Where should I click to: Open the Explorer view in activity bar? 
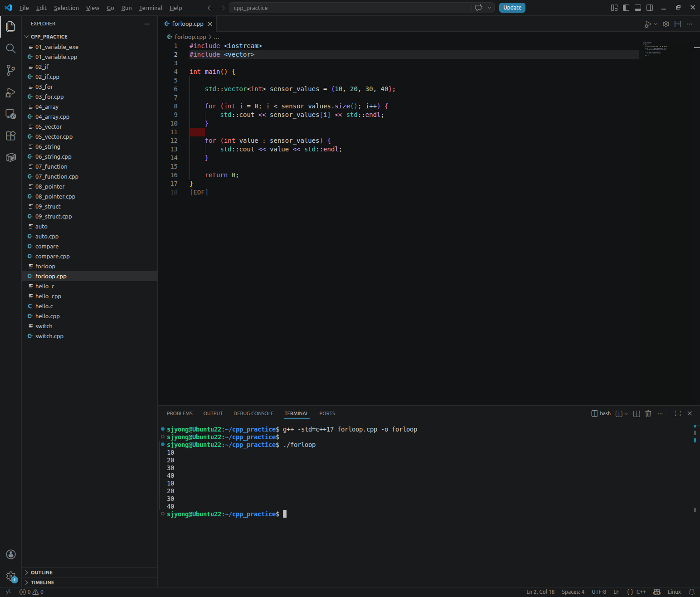click(11, 27)
